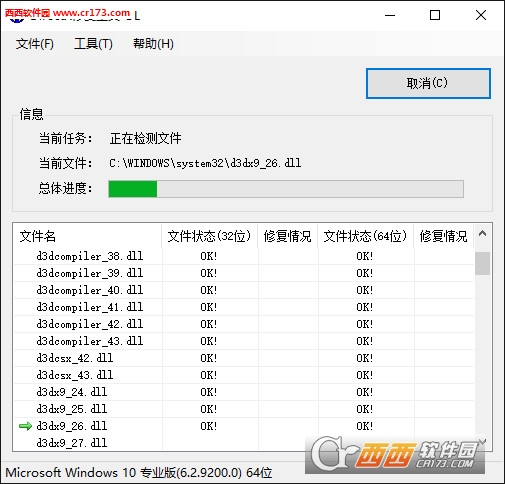The height and width of the screenshot is (484, 505).
Task: Click the 正在检测文件 current task text
Action: [x=145, y=138]
